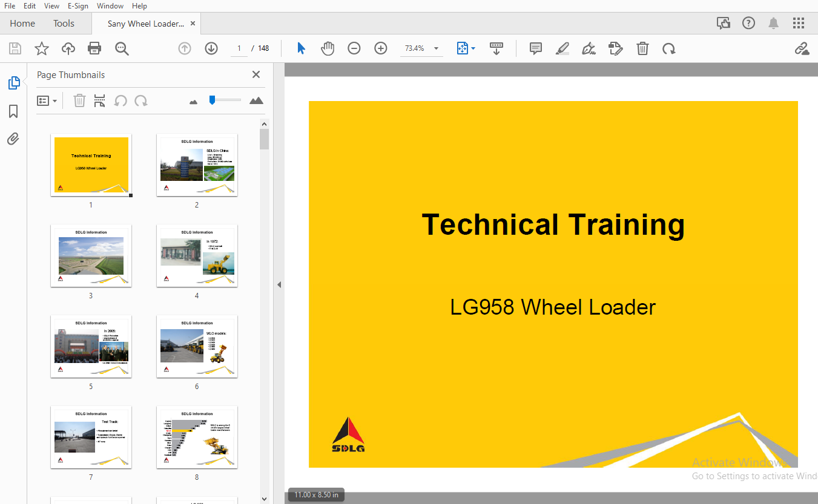
Task: Close the Sany Wheel Loader document tab
Action: pyautogui.click(x=193, y=24)
